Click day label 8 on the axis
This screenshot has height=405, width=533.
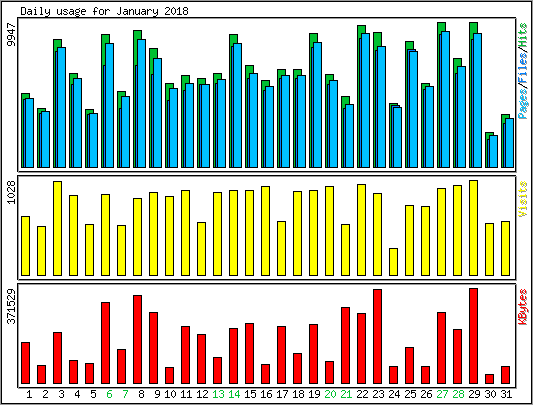141,394
